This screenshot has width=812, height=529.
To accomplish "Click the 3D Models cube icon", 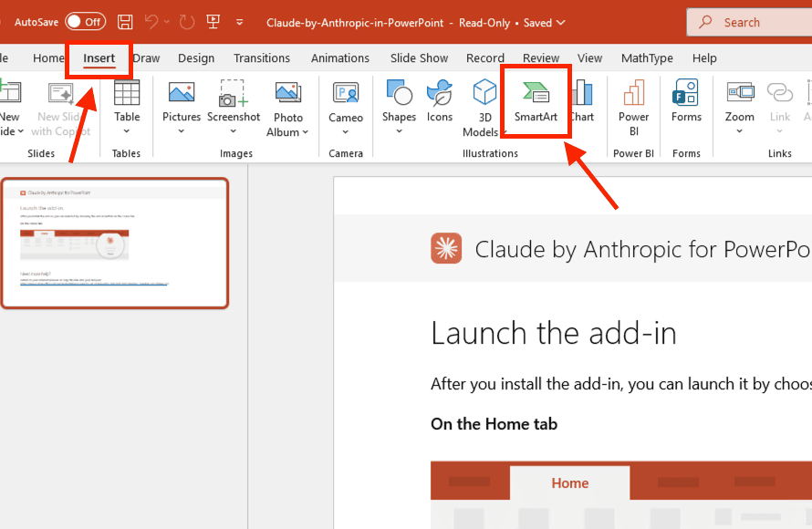I will click(x=484, y=92).
